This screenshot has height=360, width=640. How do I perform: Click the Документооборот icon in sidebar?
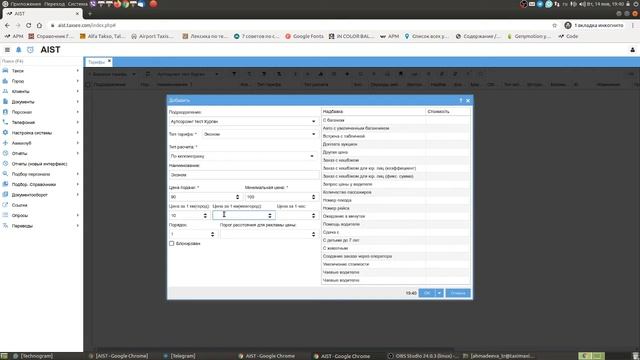pos(5,195)
